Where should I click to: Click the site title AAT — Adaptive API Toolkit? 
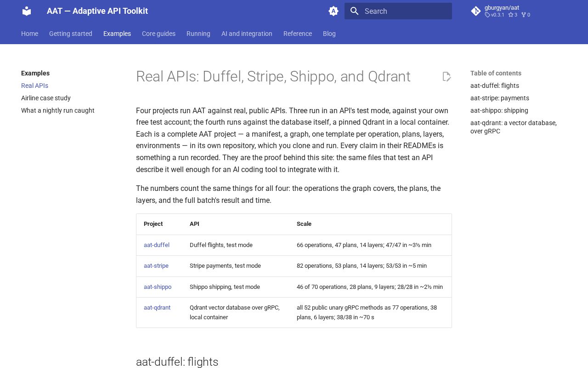point(97,11)
